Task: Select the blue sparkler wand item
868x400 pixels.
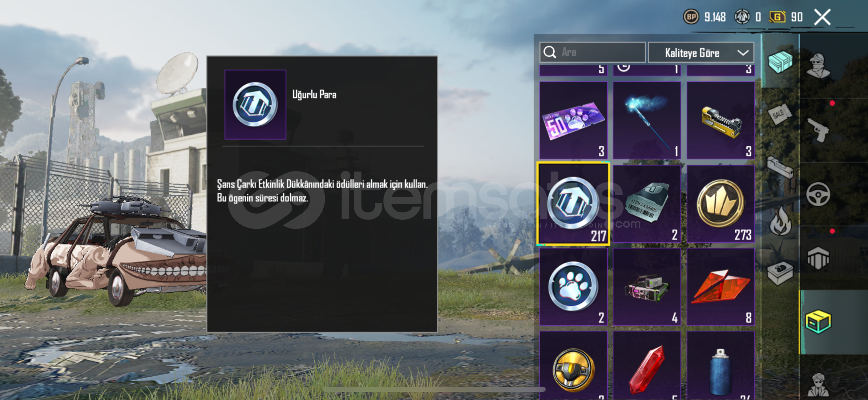Action: pyautogui.click(x=647, y=120)
